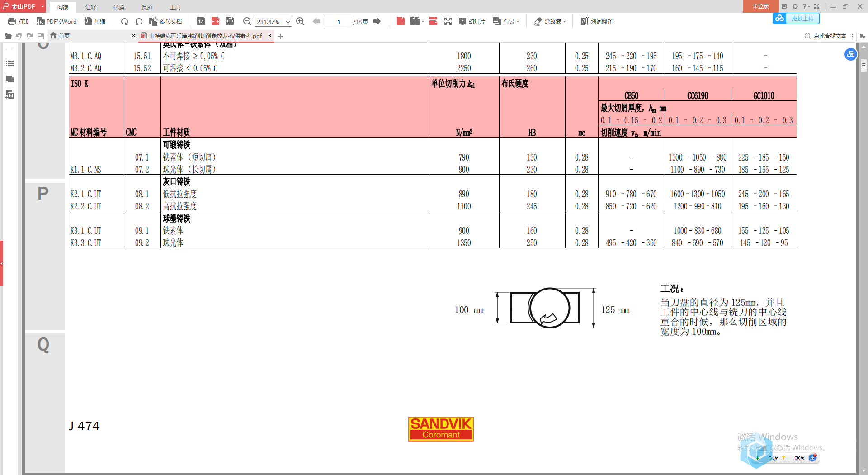Toggle 划词翻译 word translation
Image resolution: width=868 pixels, height=475 pixels.
[597, 21]
